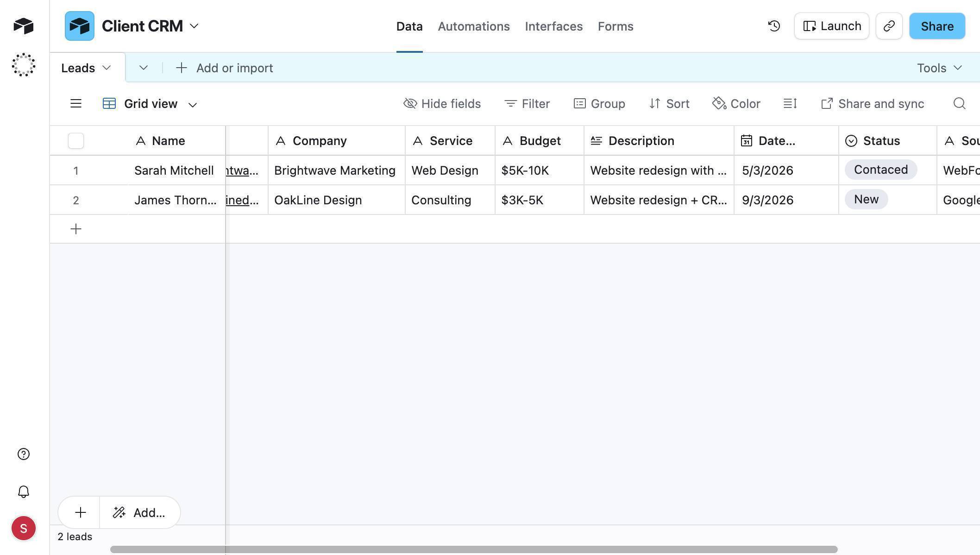Expand the Grid view options dropdown
980x555 pixels.
click(x=193, y=104)
